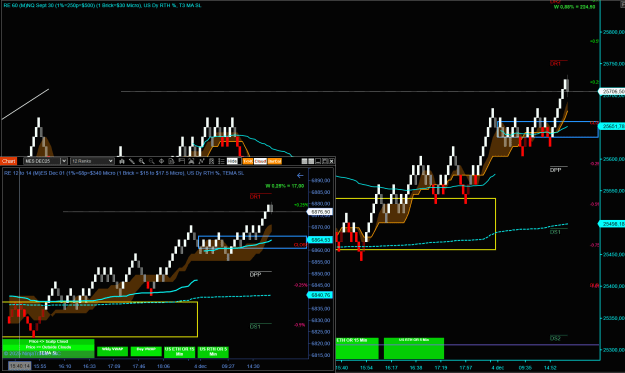
Task: Toggle the third orange button after Cloud
Action: [275, 161]
